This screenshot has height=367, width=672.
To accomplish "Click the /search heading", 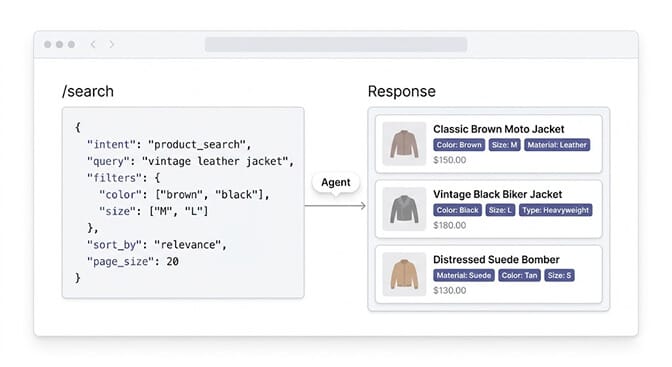I will (88, 91).
